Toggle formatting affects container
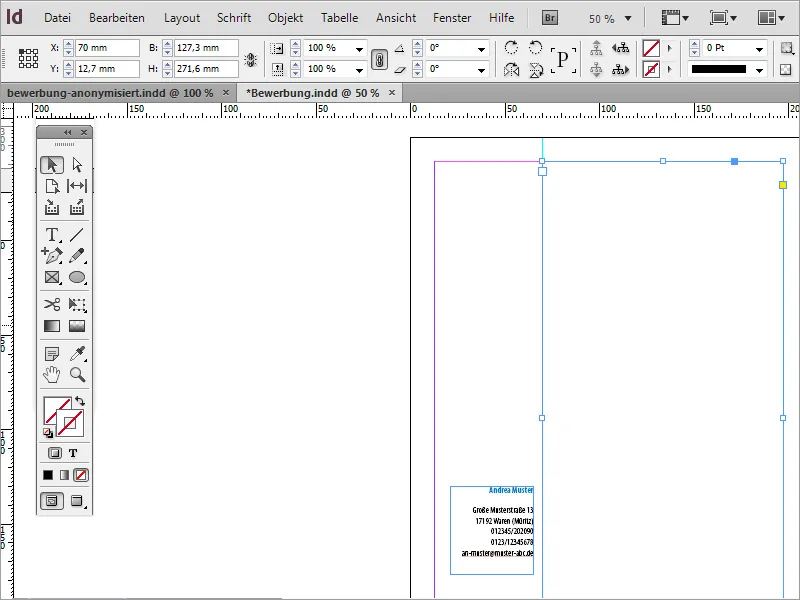 coord(55,453)
